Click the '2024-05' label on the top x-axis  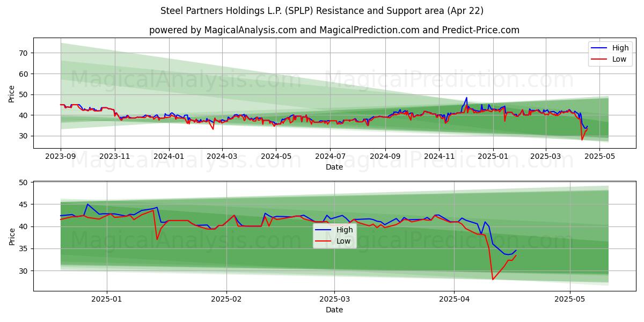click(276, 157)
